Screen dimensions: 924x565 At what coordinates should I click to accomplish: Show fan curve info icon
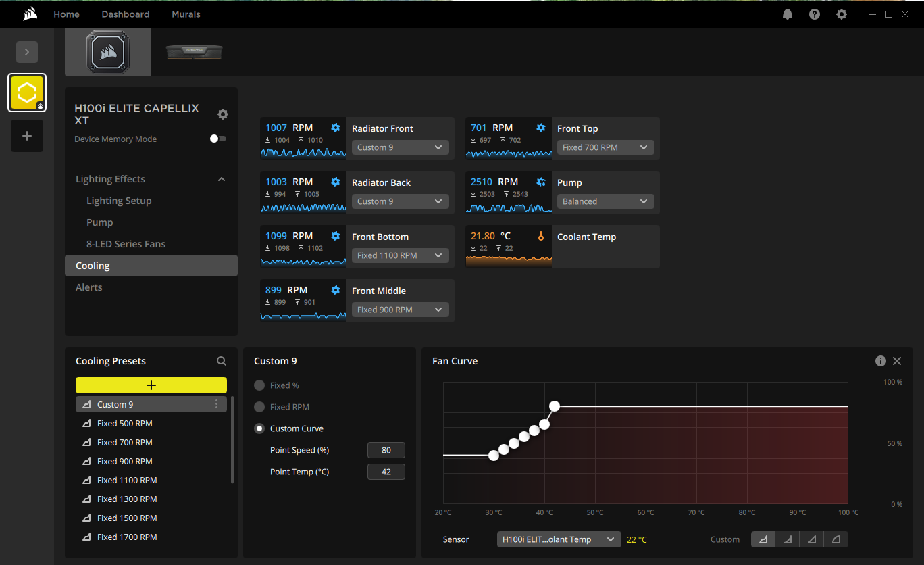pos(881,361)
